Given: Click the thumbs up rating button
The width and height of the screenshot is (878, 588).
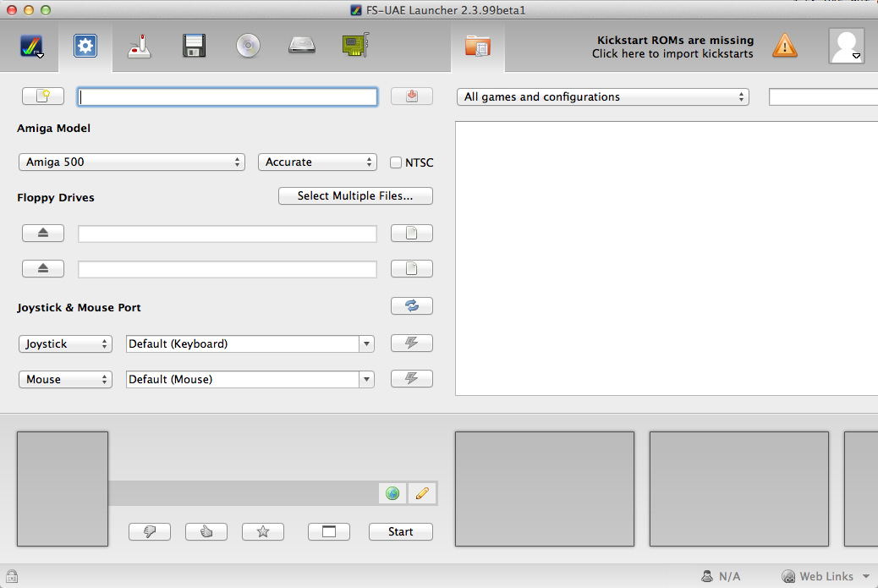Looking at the screenshot, I should (x=206, y=531).
